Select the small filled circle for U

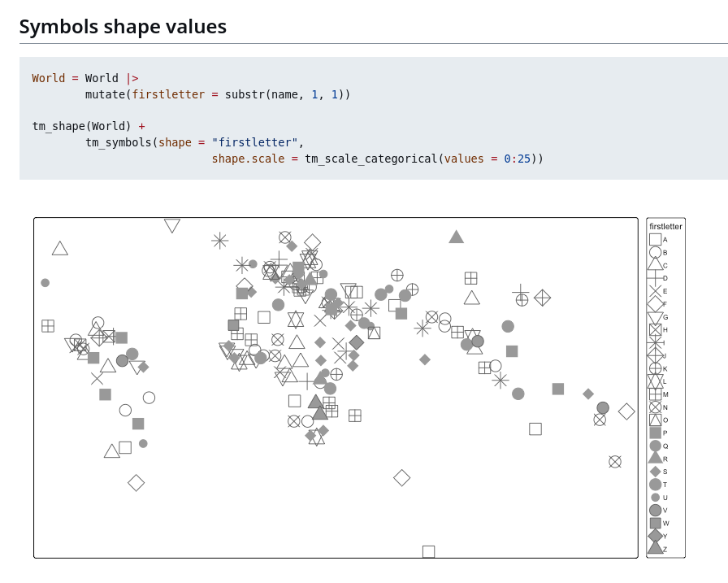click(x=655, y=498)
